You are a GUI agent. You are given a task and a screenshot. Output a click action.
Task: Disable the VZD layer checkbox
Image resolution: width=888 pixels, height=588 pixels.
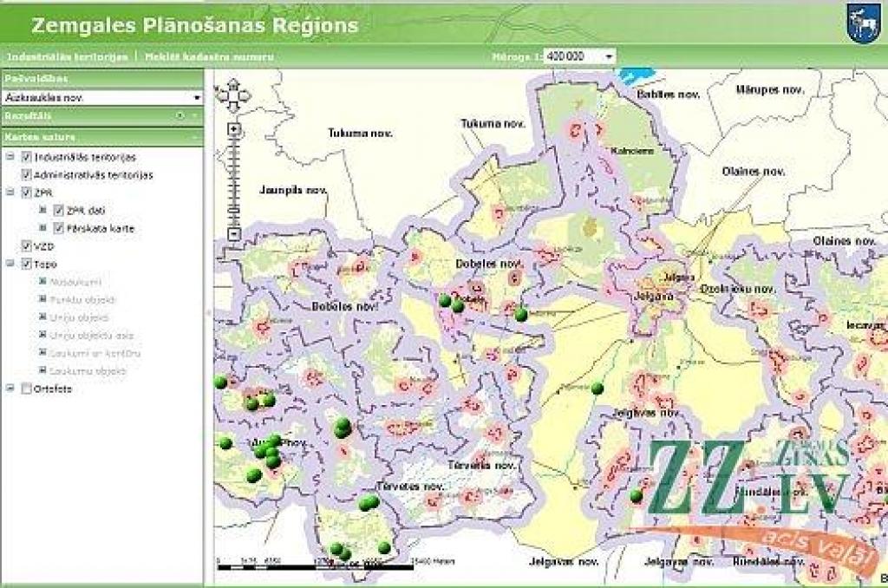[x=27, y=246]
